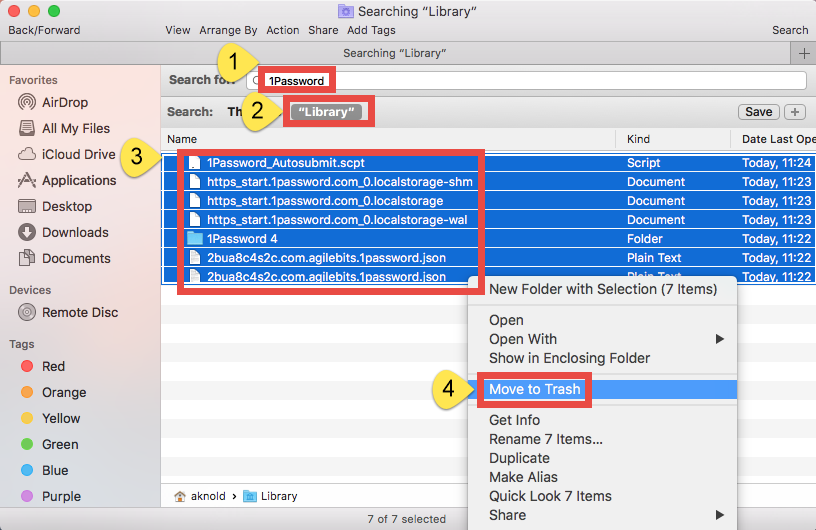Screen dimensions: 816x530
Task: Click the Back/Forward toolbar control
Action: (44, 30)
